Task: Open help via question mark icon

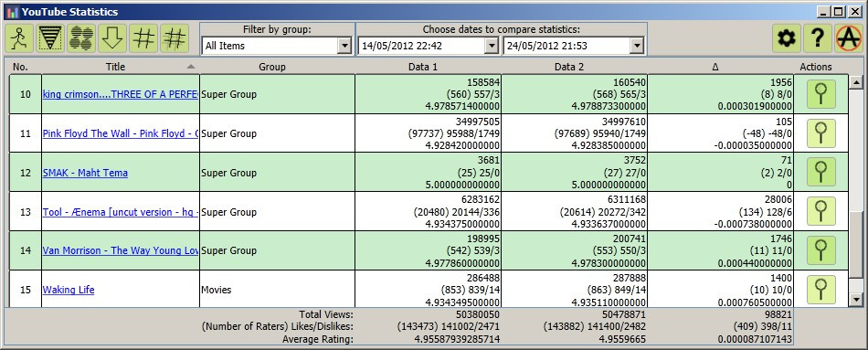Action: [x=818, y=38]
